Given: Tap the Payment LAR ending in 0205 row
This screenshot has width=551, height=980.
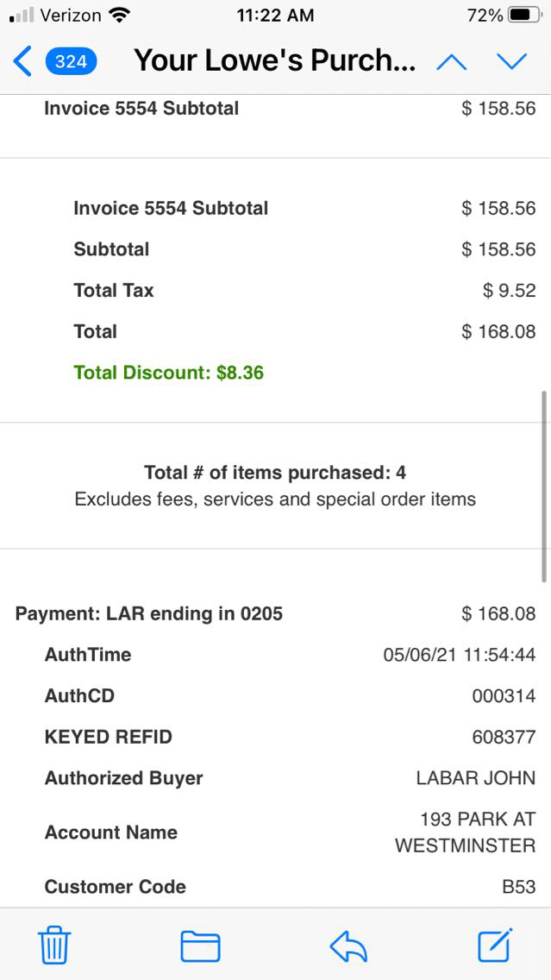Looking at the screenshot, I should 149,614.
